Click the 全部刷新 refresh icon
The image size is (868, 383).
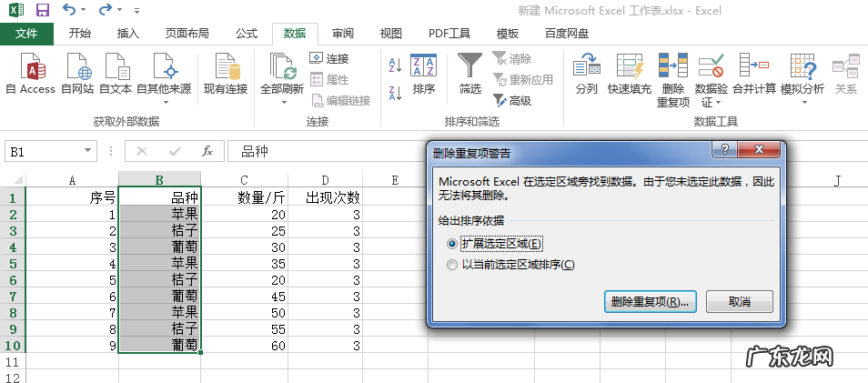pyautogui.click(x=282, y=66)
